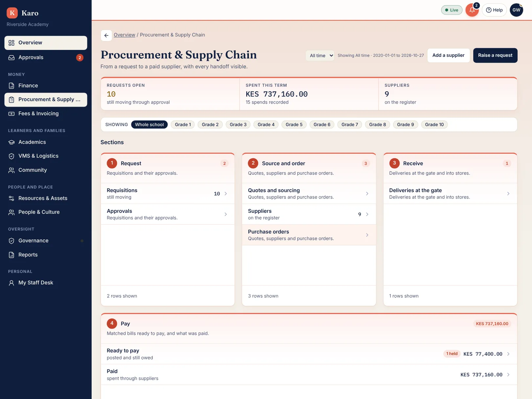Screen dimensions: 532x399
Task: Open the Help button
Action: pos(494,10)
